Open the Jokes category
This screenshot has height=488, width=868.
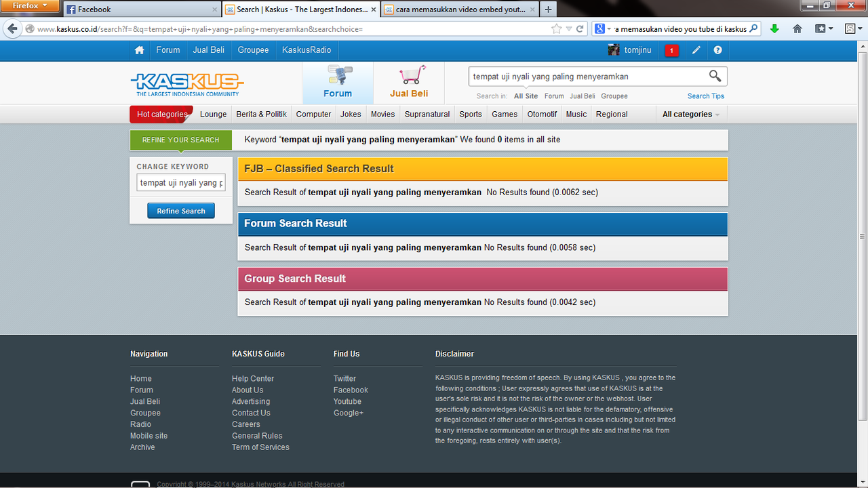pos(351,115)
